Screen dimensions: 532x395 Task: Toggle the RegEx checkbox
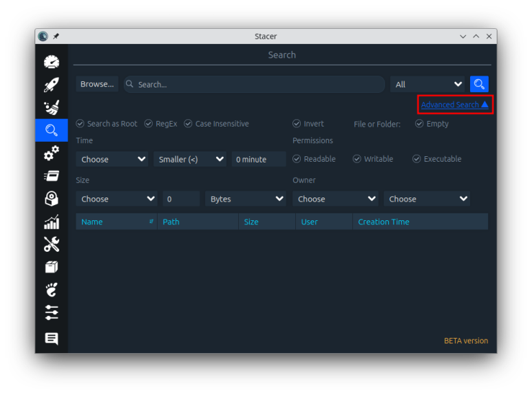161,124
